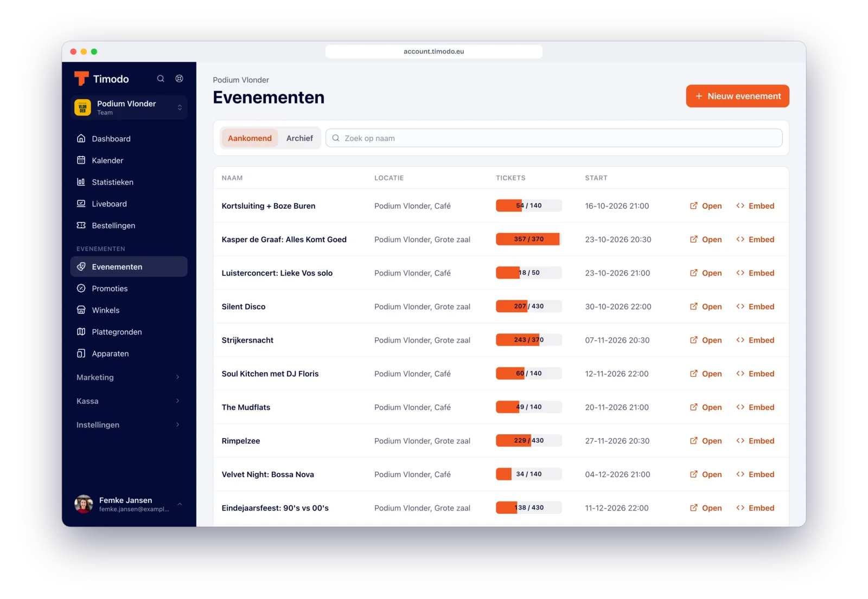Screen dimensions: 868x599
Task: Open Statistieken page
Action: coord(129,182)
